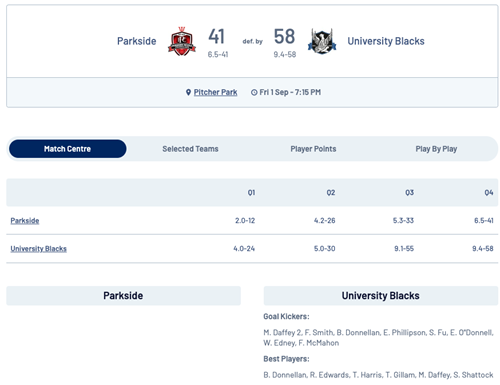Click University Blacks total score 58
Viewport: 500px width, 385px height.
coord(284,36)
